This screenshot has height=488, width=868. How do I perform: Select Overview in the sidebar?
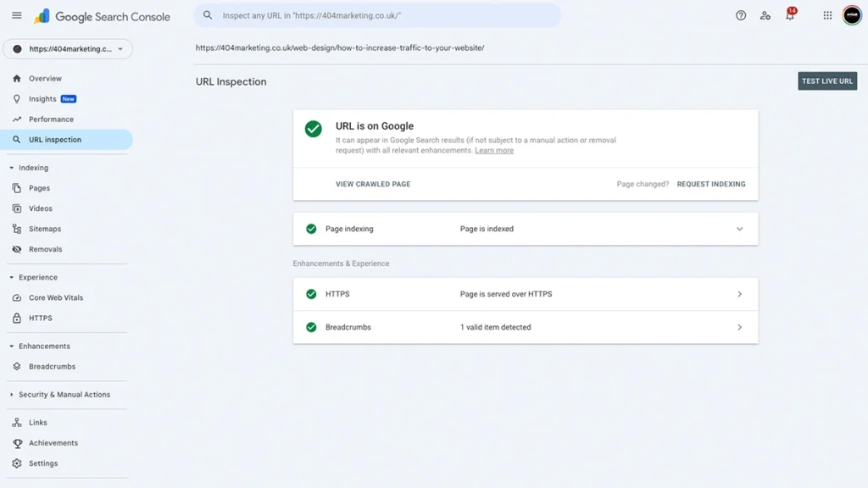45,79
